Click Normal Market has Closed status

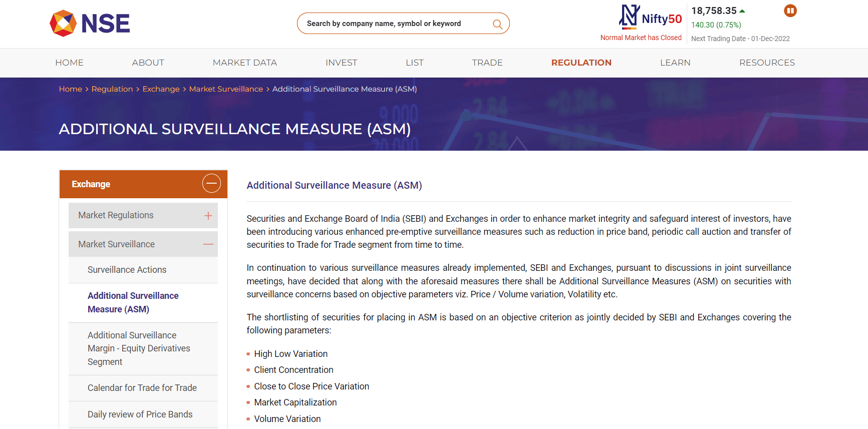point(641,38)
